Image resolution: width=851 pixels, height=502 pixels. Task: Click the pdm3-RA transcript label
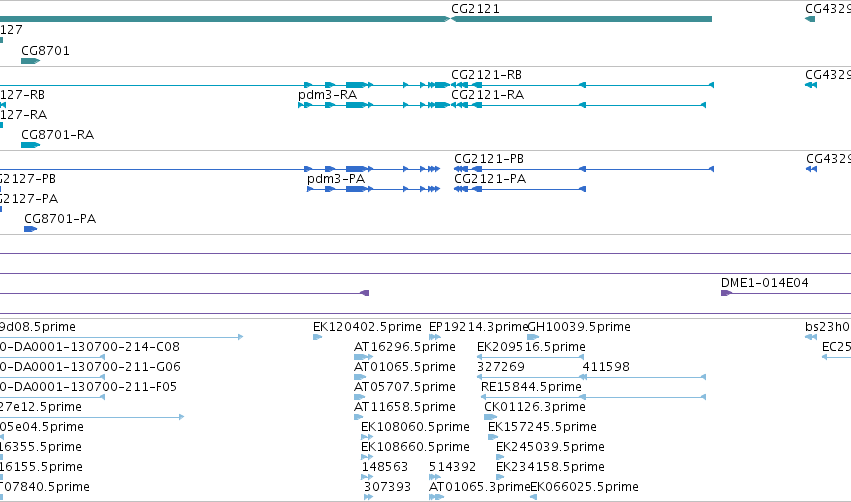[328, 95]
